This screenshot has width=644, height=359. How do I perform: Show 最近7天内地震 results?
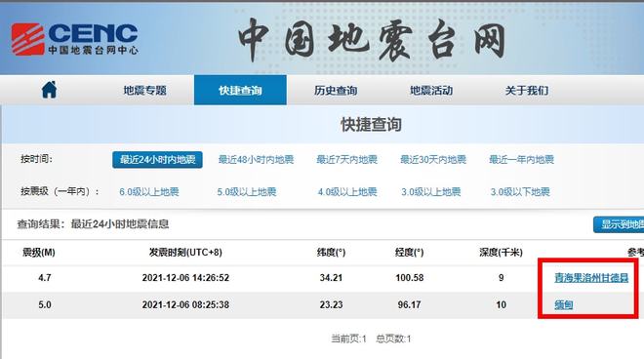(346, 159)
